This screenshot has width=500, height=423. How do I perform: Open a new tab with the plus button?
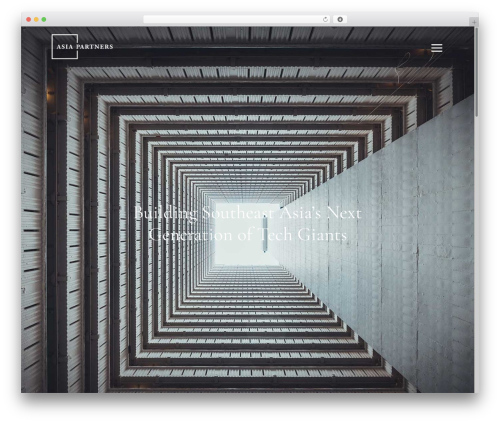pyautogui.click(x=474, y=22)
